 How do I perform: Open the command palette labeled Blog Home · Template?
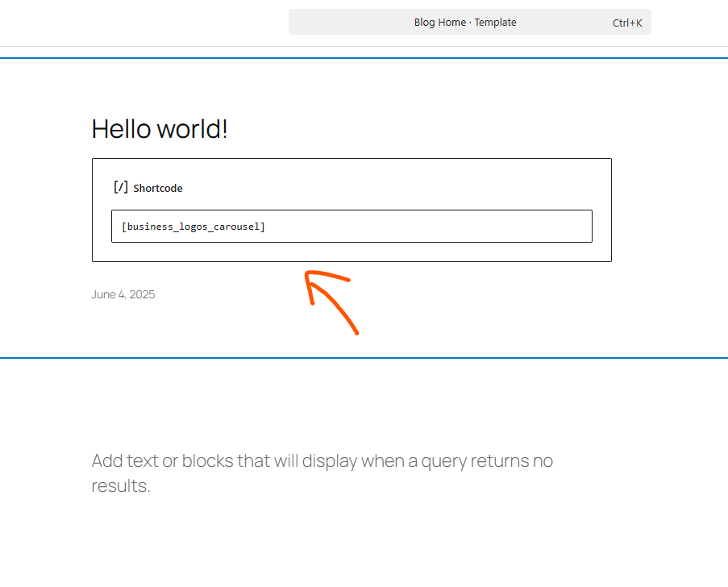click(x=465, y=22)
